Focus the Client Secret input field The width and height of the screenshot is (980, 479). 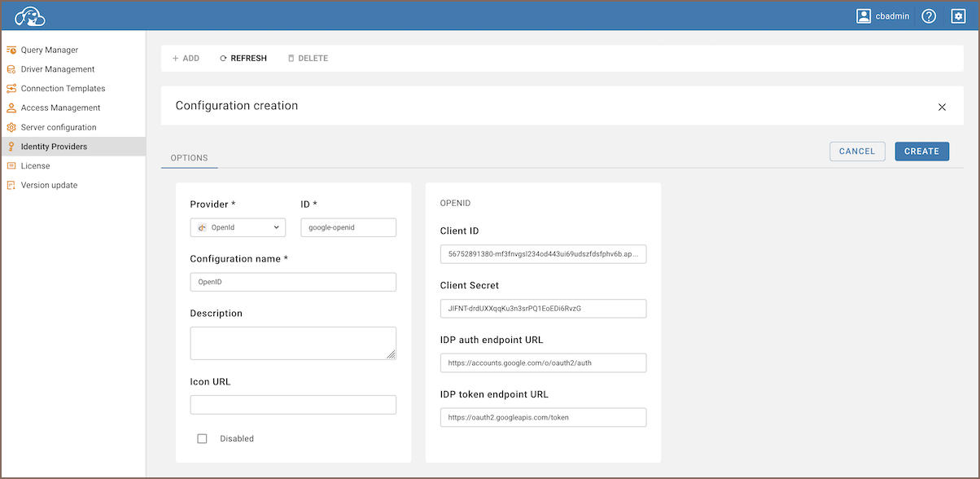(543, 309)
